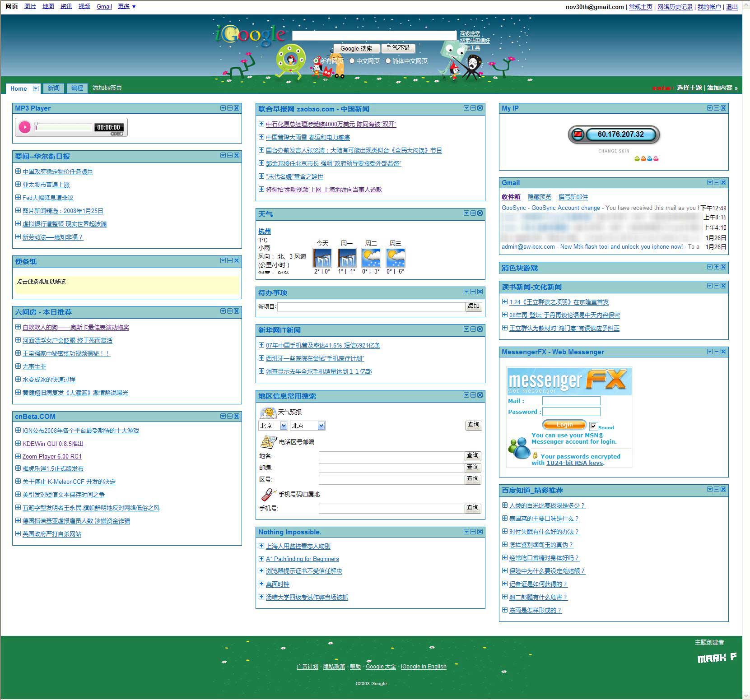Click the Google 搜索 button
Screen dimensions: 750x700
coord(356,48)
